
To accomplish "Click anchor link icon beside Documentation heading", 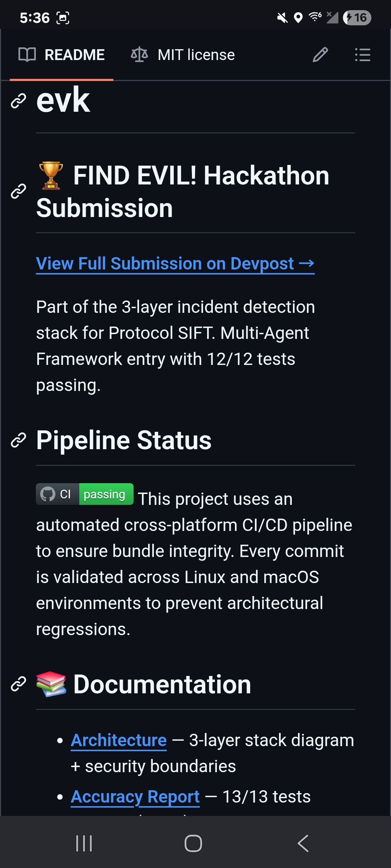I will click(x=18, y=684).
